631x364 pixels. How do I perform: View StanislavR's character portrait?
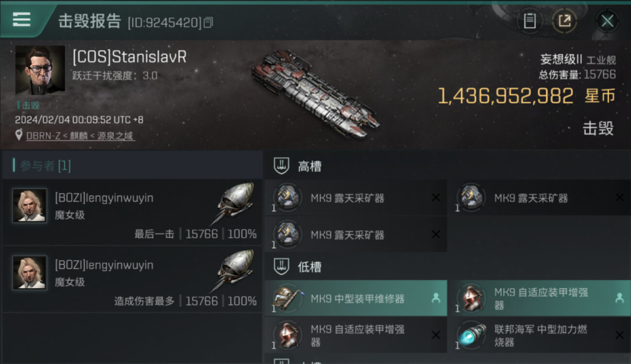40,70
